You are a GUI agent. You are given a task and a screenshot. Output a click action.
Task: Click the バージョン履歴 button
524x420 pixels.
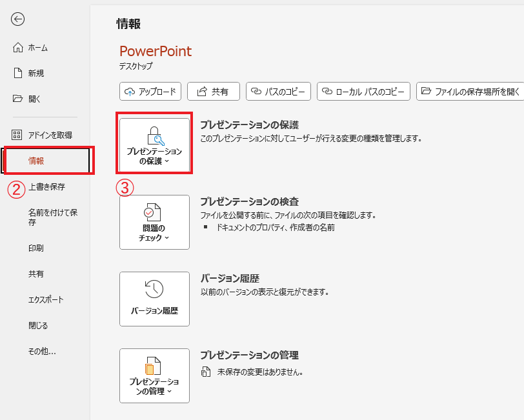pos(154,299)
